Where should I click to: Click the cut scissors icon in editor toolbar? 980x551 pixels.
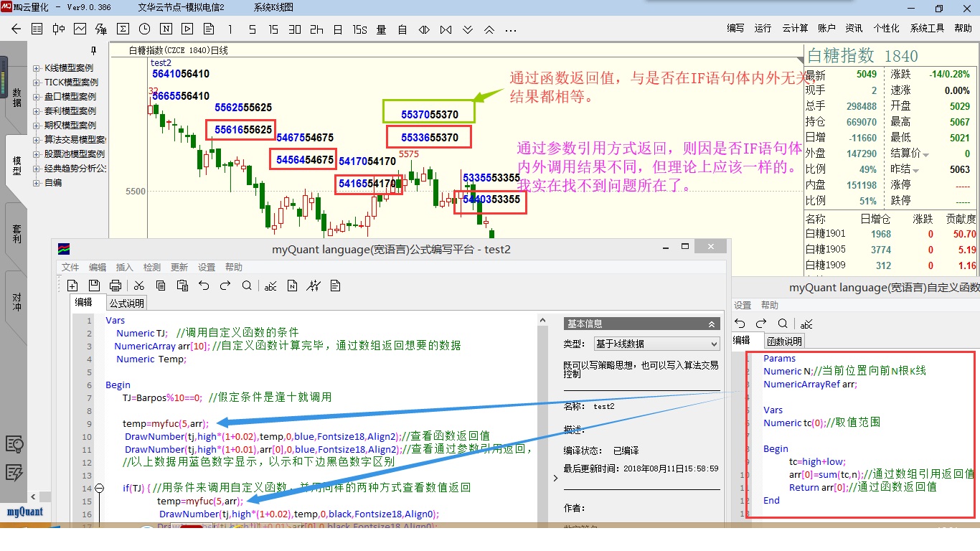pyautogui.click(x=139, y=286)
